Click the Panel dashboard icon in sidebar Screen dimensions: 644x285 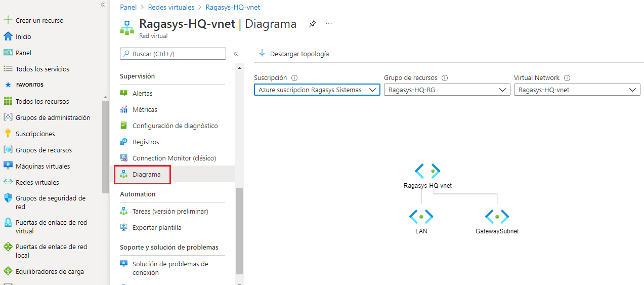pyautogui.click(x=8, y=53)
